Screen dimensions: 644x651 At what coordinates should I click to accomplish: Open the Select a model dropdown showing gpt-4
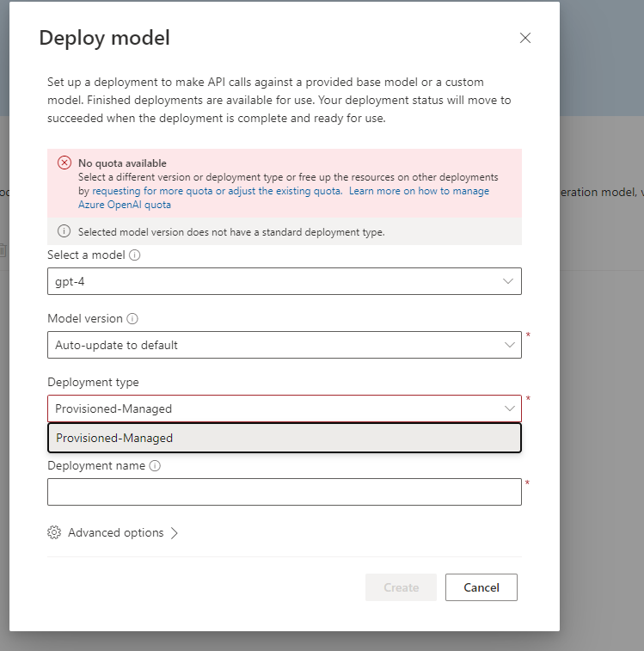(x=285, y=281)
